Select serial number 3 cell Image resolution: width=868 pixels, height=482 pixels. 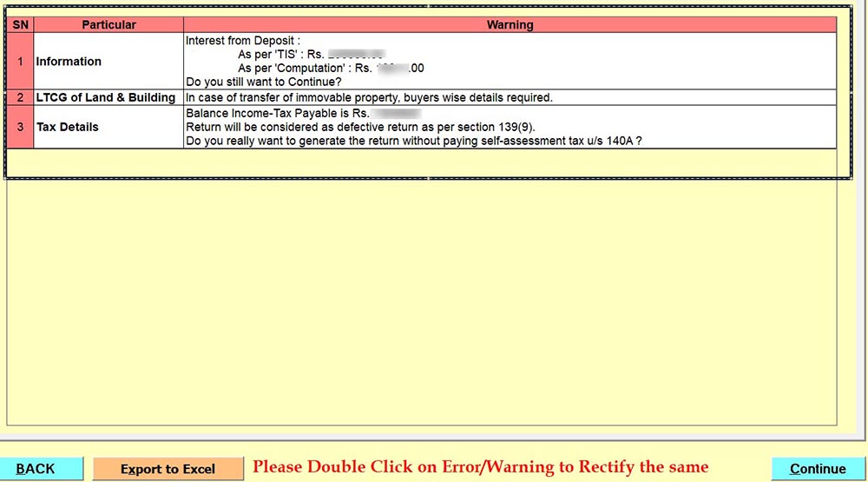20,127
